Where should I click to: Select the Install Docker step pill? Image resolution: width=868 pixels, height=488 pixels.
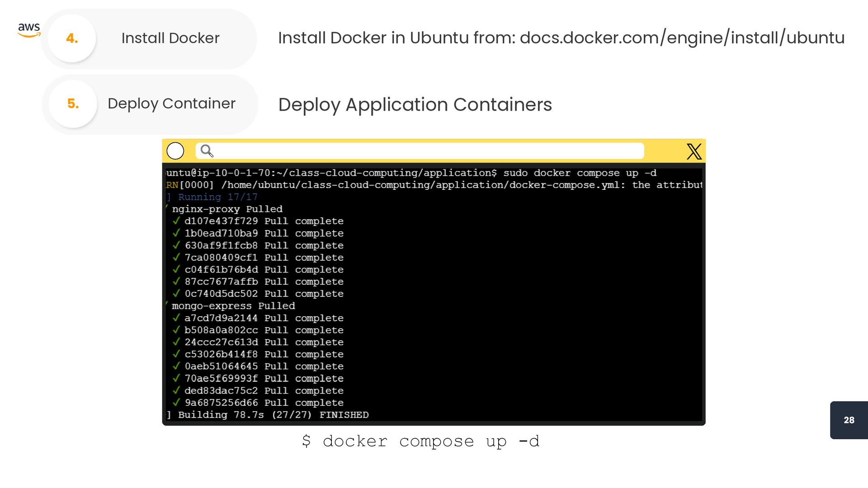point(170,38)
